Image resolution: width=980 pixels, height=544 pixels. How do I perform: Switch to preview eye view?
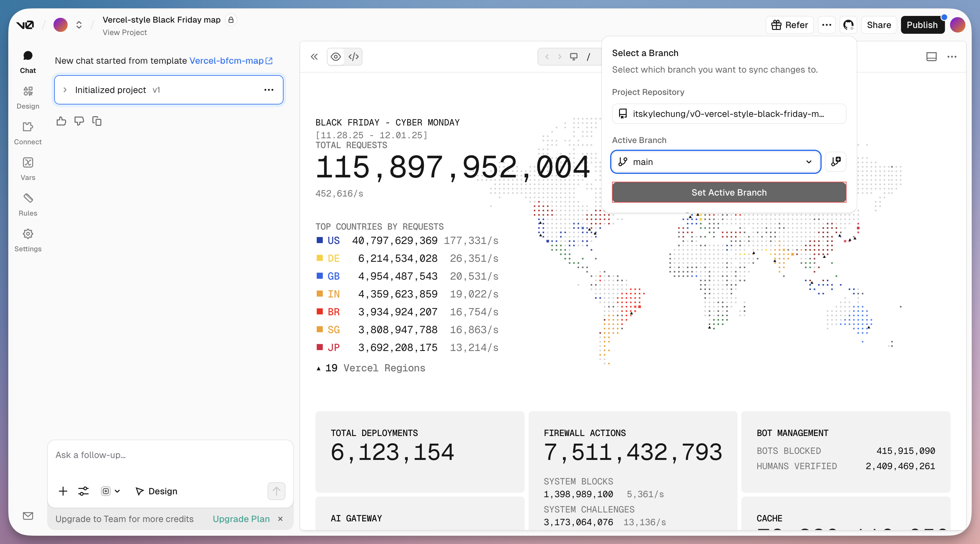coord(335,57)
